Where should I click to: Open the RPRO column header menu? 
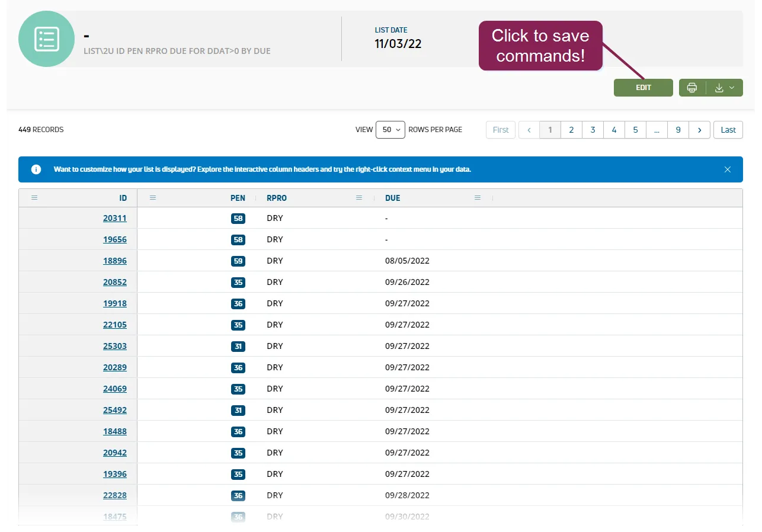359,198
